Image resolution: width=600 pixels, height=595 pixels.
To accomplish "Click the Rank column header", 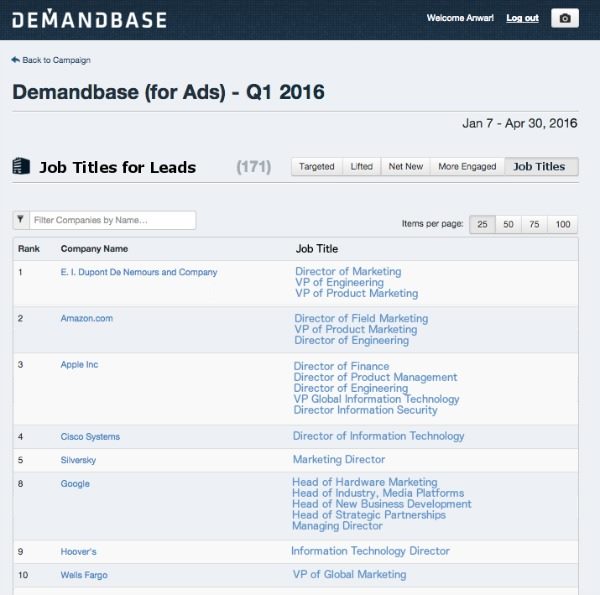I will pyautogui.click(x=29, y=249).
